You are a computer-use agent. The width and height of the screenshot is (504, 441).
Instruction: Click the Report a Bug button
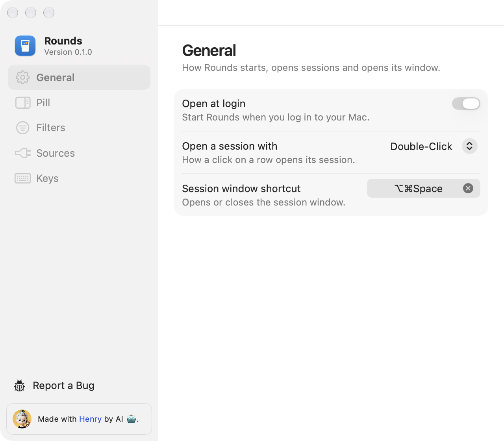tap(54, 385)
